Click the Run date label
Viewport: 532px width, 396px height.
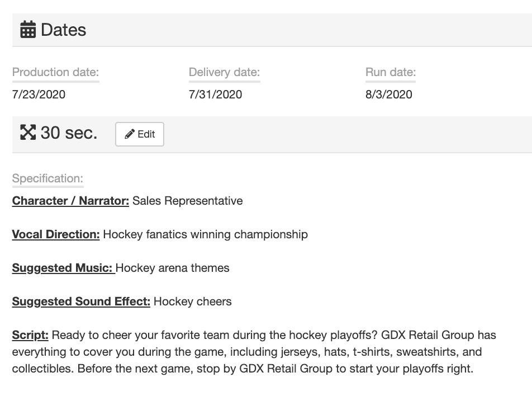pos(391,72)
